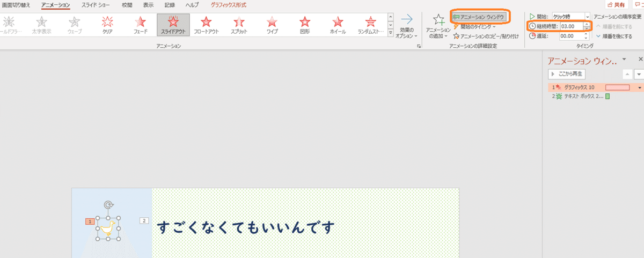Viewport: 644px width, 258px height.
Task: Open the 校閲 ribbon tab
Action: click(127, 5)
